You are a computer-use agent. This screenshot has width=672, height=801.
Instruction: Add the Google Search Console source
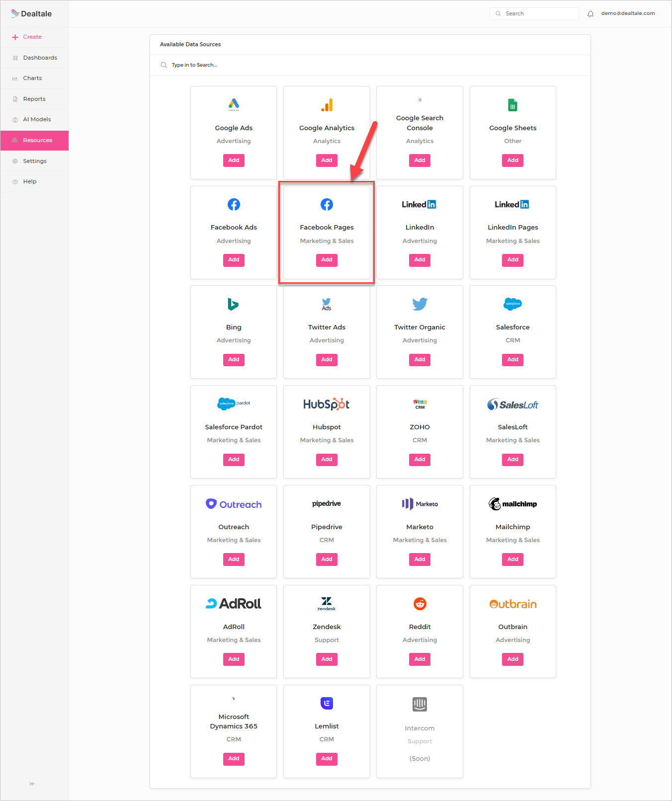420,160
